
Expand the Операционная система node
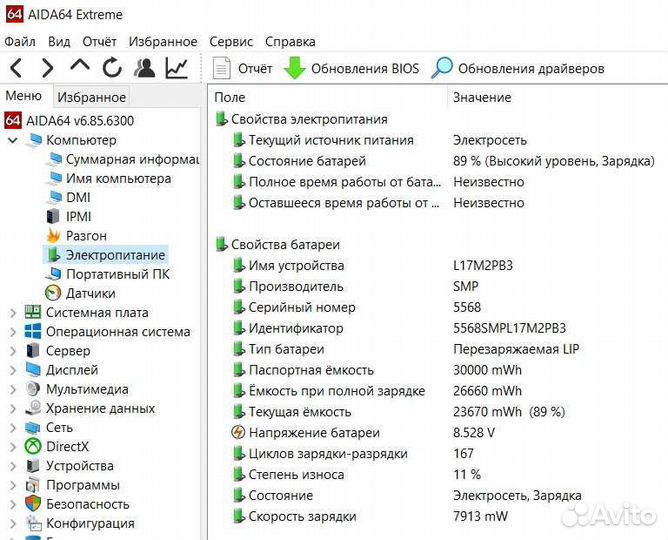13,332
